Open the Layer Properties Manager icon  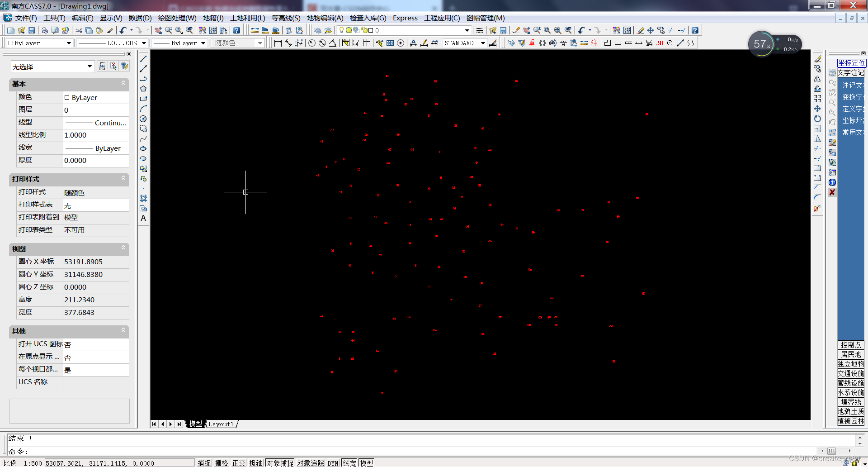pyautogui.click(x=318, y=30)
